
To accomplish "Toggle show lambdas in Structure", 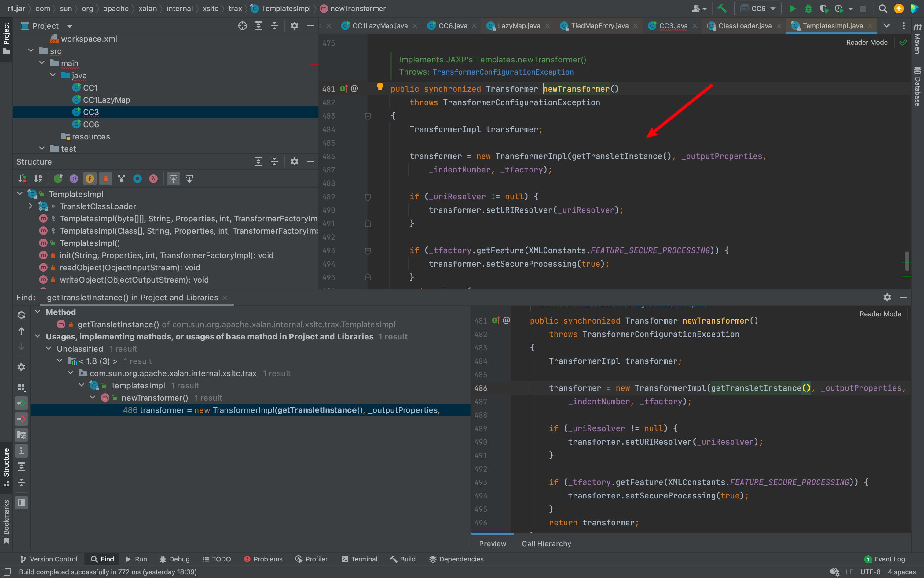I will (153, 179).
